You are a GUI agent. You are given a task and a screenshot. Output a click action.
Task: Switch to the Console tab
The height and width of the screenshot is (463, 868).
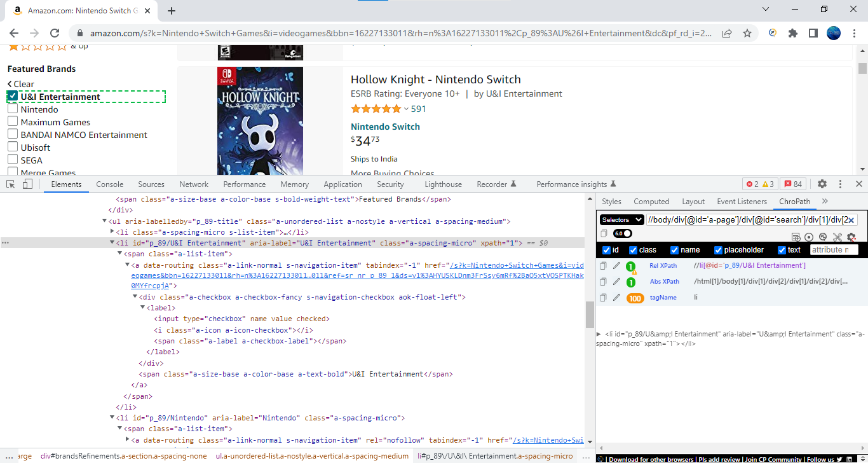[x=110, y=184]
